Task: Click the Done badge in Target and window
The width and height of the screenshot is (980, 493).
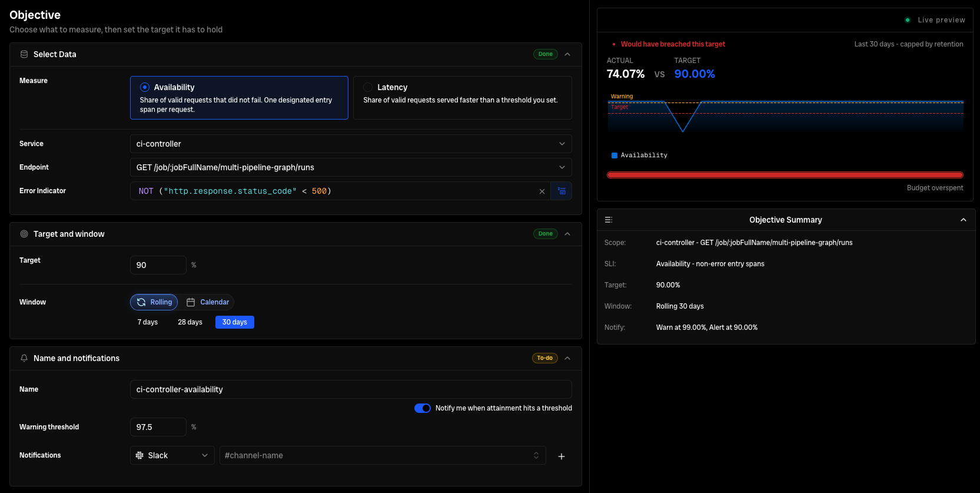Action: pyautogui.click(x=546, y=234)
